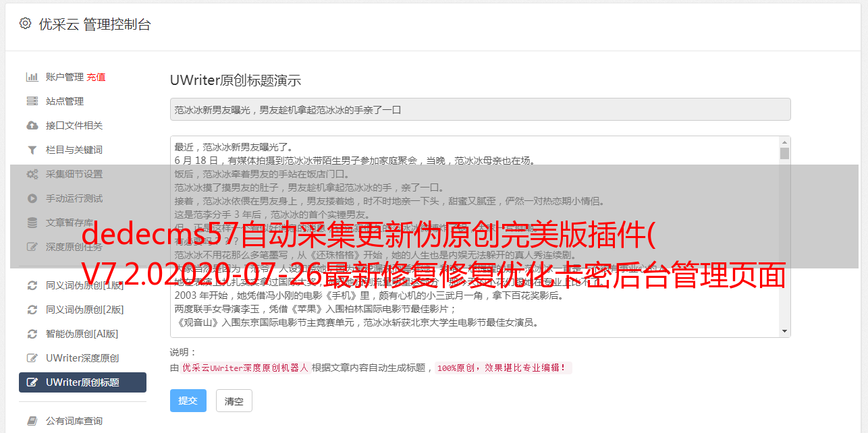Image resolution: width=868 pixels, height=433 pixels.
Task: Follow the red 充值 link
Action: (x=96, y=77)
